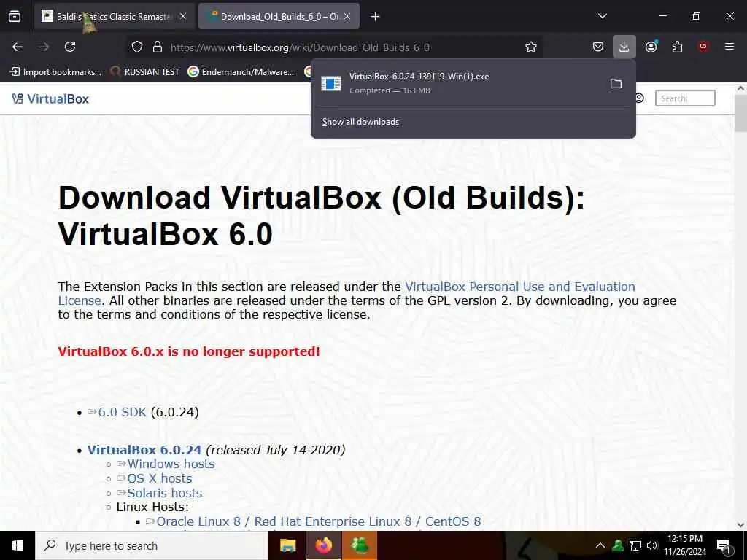Viewport: 747px width, 560px height.
Task: Go to VirtualBox home logo
Action: click(50, 99)
